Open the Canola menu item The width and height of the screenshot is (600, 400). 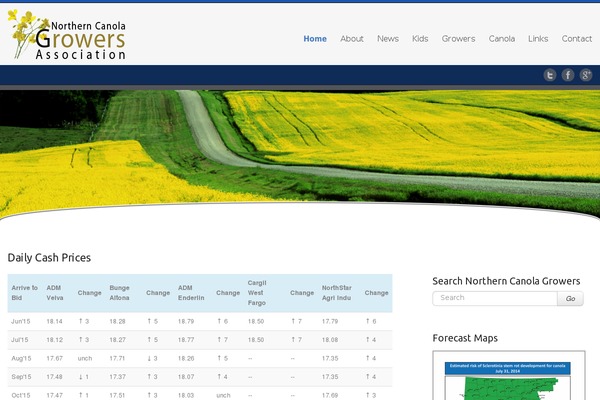point(502,39)
